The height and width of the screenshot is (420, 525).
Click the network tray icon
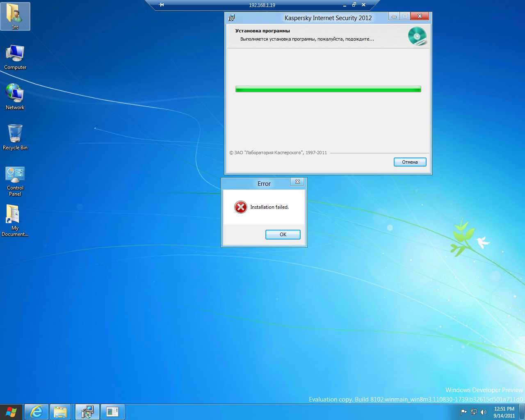474,412
